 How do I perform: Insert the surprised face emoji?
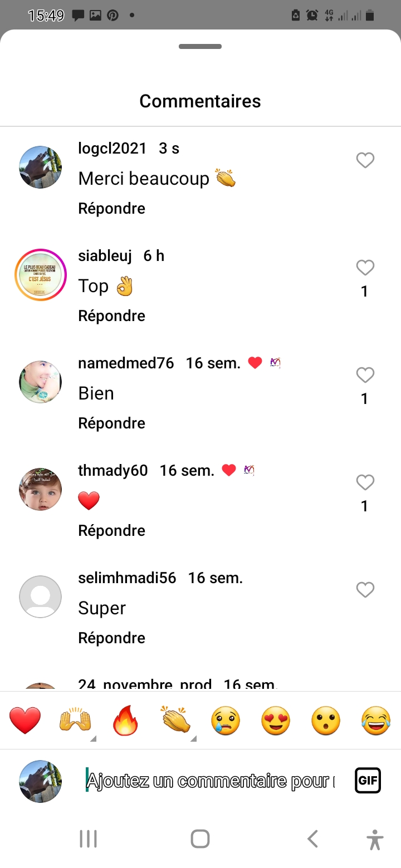coord(326,721)
